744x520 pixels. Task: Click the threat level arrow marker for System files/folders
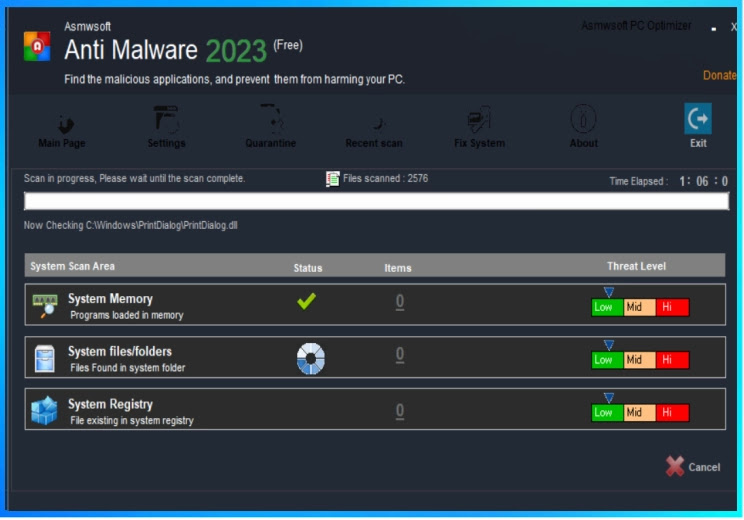(x=609, y=344)
